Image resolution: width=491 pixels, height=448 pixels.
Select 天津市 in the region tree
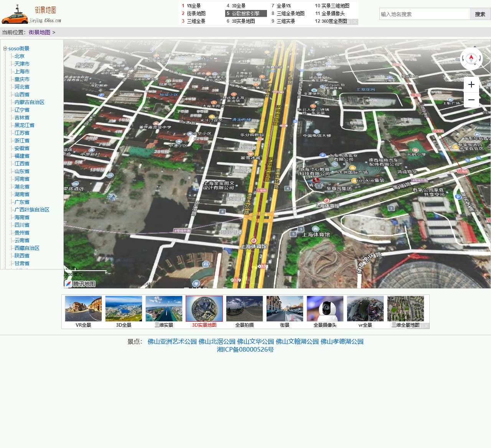click(x=22, y=64)
